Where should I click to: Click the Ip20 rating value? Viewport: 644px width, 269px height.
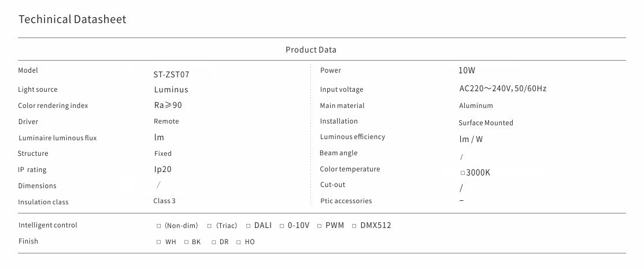click(x=162, y=170)
